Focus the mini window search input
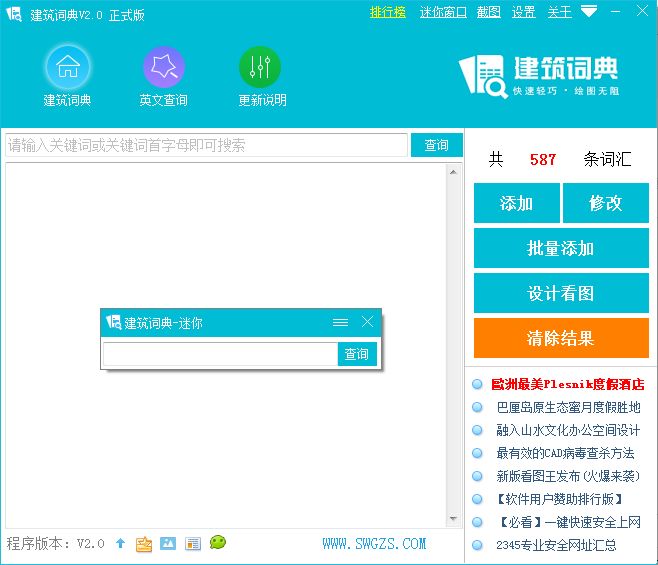The width and height of the screenshot is (658, 565). tap(220, 354)
